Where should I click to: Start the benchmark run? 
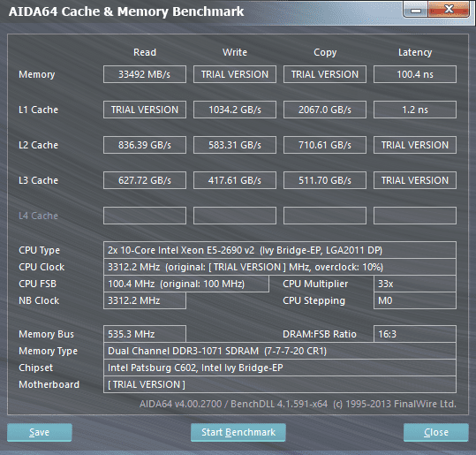coord(238,432)
